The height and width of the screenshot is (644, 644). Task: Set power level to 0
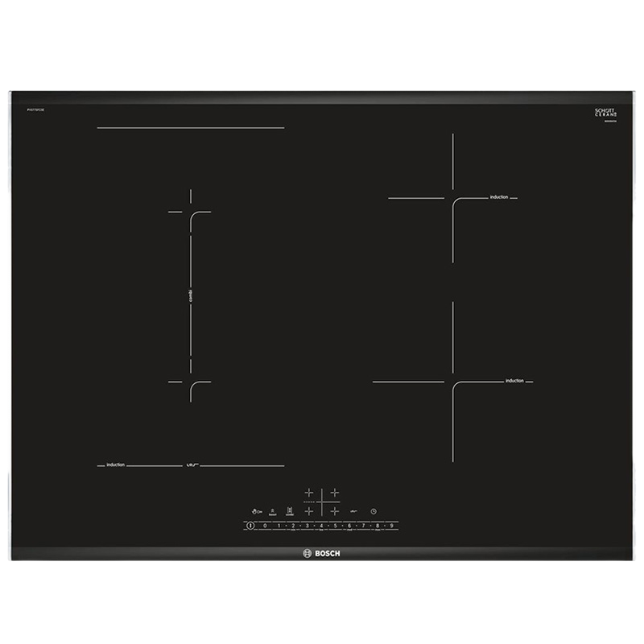pos(265,525)
